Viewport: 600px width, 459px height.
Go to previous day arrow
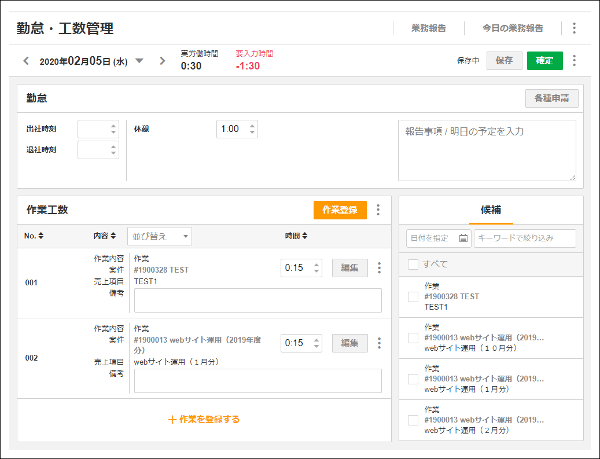point(27,61)
